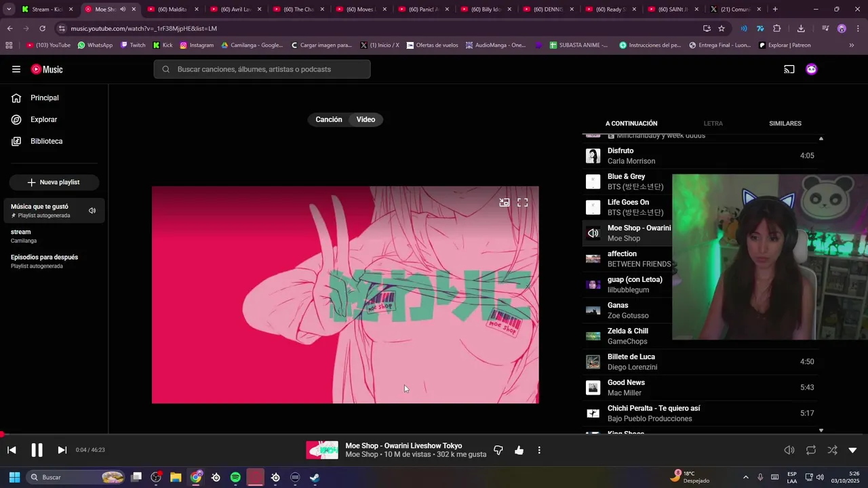Show hidden system tray icons
Screen dimensions: 868x488
(x=746, y=477)
